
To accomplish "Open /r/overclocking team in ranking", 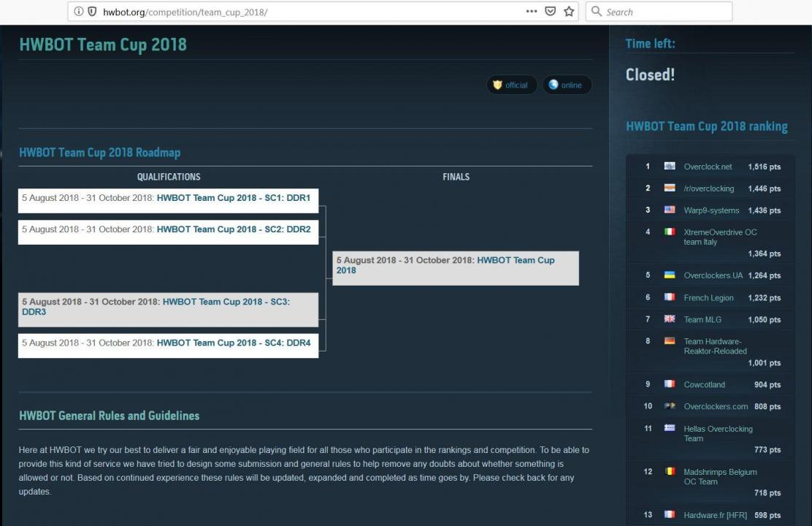I will click(x=709, y=188).
